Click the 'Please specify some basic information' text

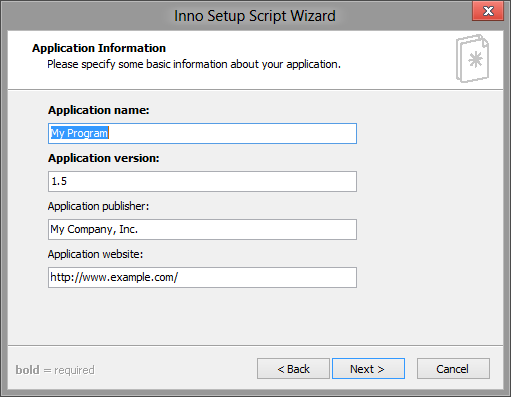tap(194, 64)
